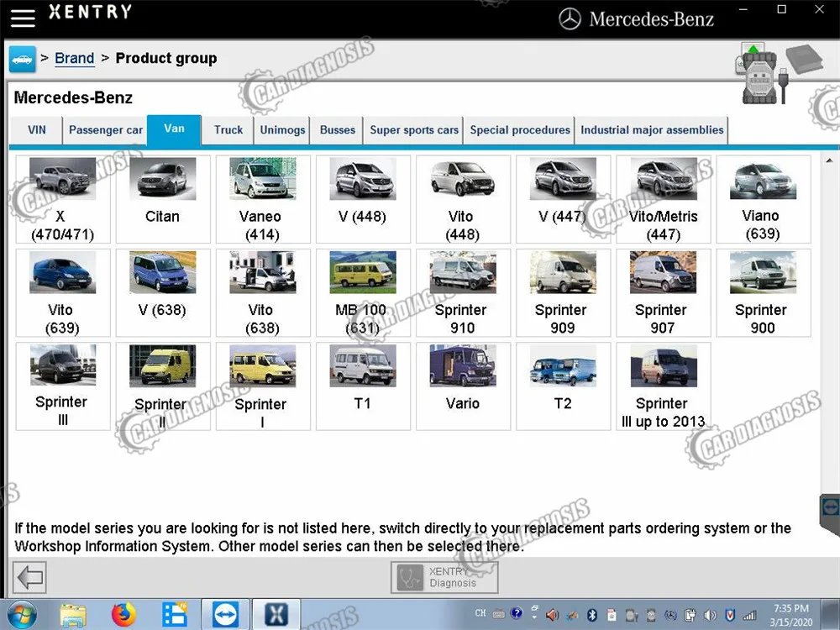
Task: Select the X (470/471) model tile
Action: (x=63, y=199)
